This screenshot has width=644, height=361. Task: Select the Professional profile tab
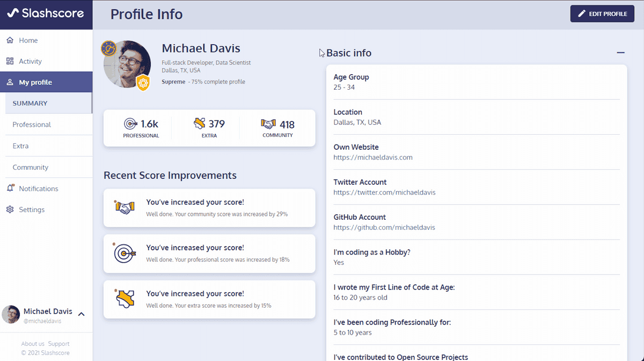[32, 125]
